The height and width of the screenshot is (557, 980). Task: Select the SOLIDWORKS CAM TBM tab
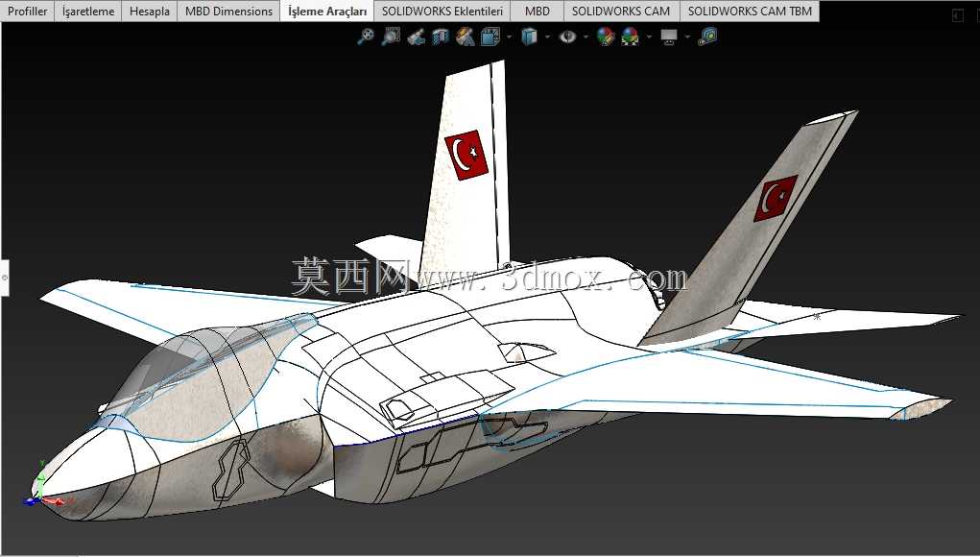(x=750, y=12)
